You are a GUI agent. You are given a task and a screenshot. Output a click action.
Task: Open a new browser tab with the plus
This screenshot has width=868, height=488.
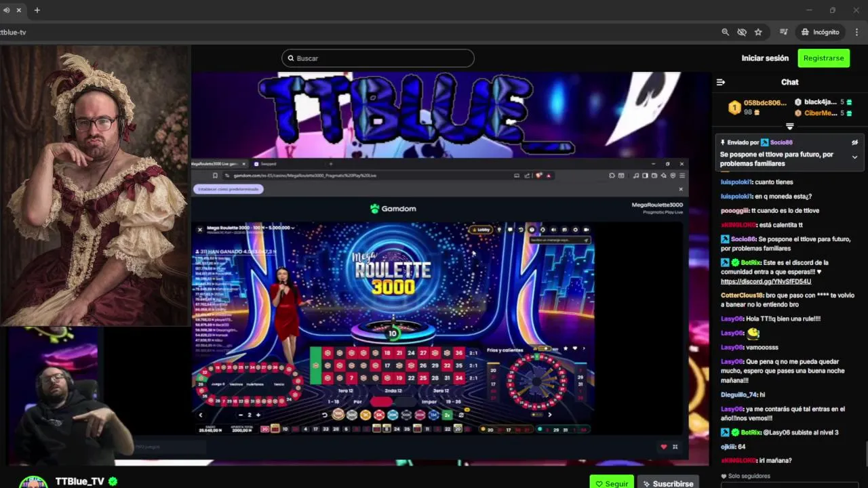(x=37, y=10)
